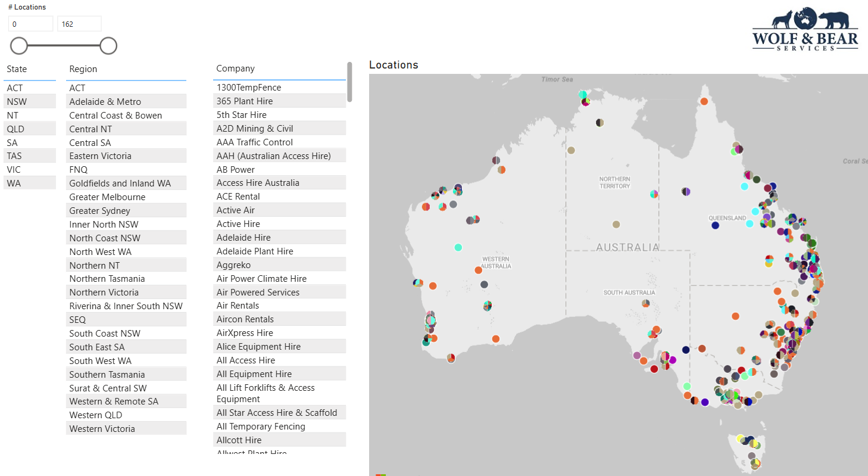868x476 pixels.
Task: Filter by state ACT
Action: point(30,88)
